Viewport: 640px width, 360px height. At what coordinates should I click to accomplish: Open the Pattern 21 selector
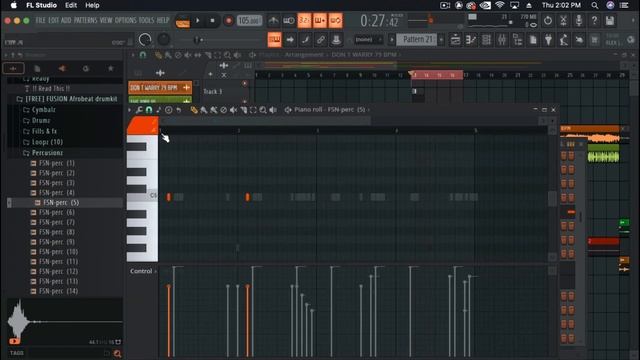(417, 40)
